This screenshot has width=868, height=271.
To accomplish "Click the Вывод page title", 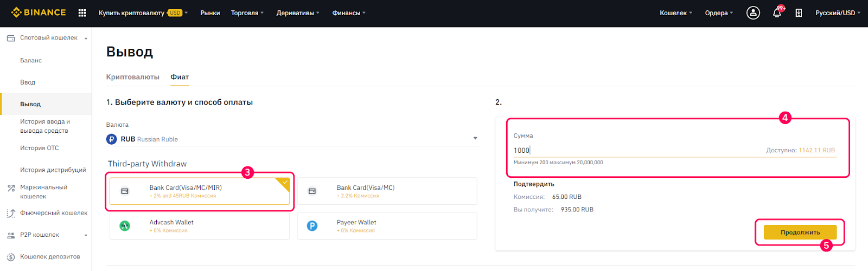I will (x=130, y=52).
